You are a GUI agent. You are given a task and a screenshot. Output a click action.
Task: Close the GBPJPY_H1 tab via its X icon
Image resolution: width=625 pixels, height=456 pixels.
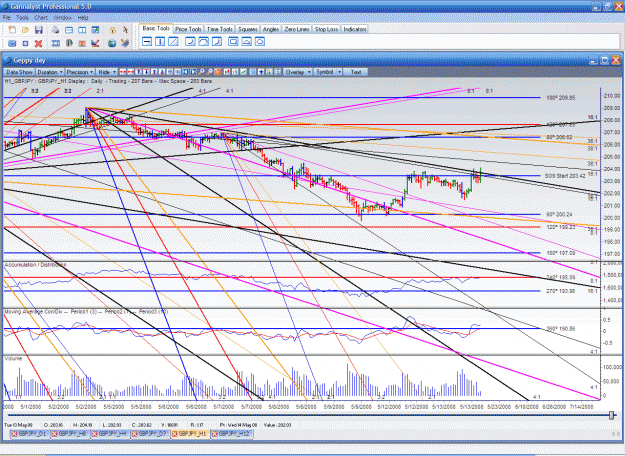[174, 434]
